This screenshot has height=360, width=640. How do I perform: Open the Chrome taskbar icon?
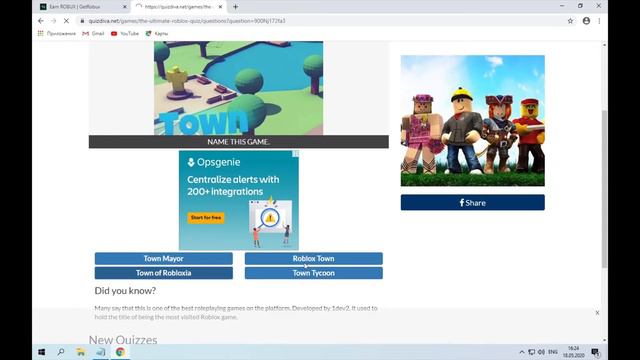click(x=120, y=352)
